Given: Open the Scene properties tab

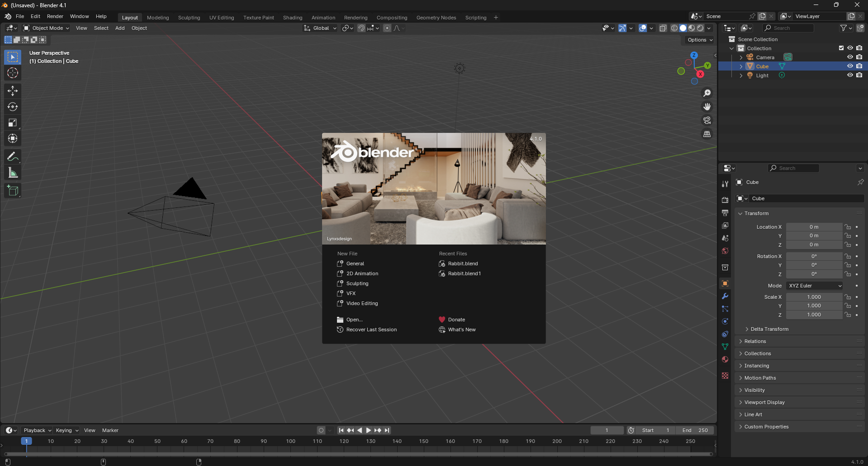Looking at the screenshot, I should [725, 238].
